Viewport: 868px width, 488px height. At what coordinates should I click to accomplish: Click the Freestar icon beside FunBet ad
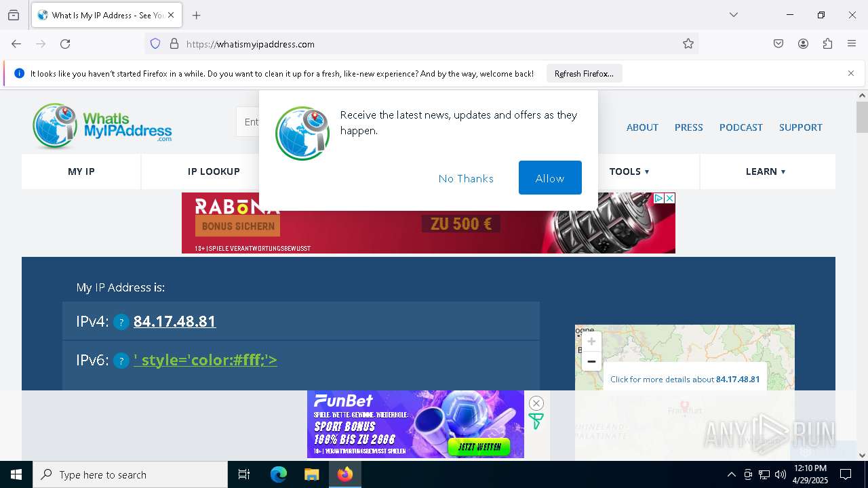[x=536, y=422]
